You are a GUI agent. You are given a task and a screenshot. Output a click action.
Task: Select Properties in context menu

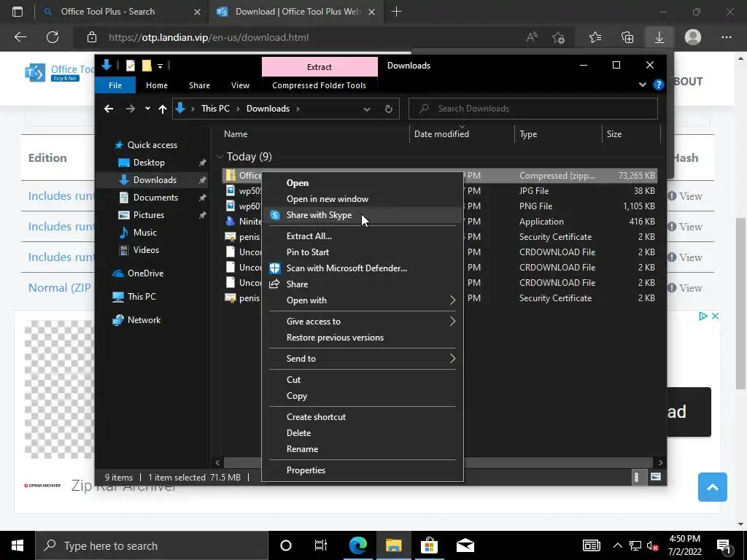click(x=306, y=470)
